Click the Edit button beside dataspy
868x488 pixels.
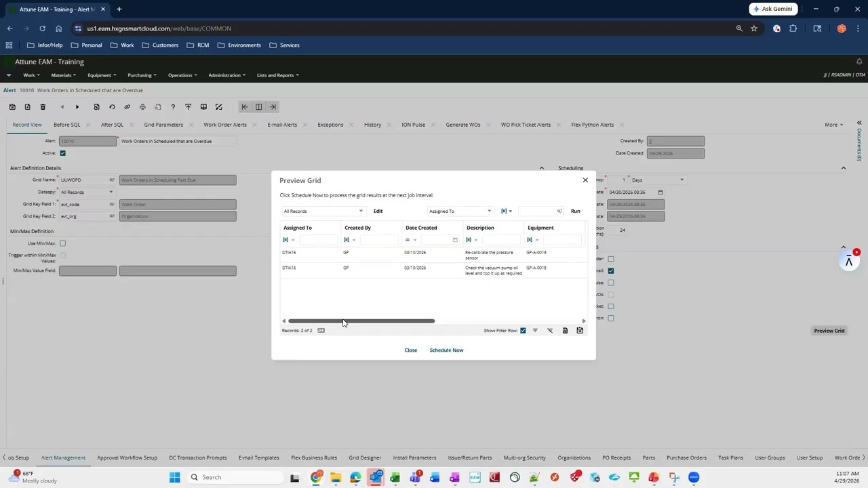[x=378, y=211]
